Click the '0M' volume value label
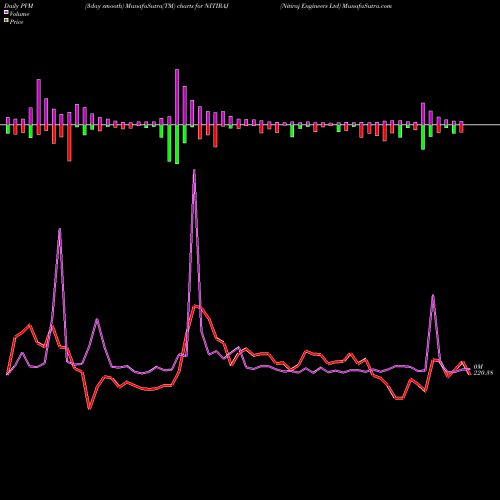The height and width of the screenshot is (500, 500). (478, 367)
